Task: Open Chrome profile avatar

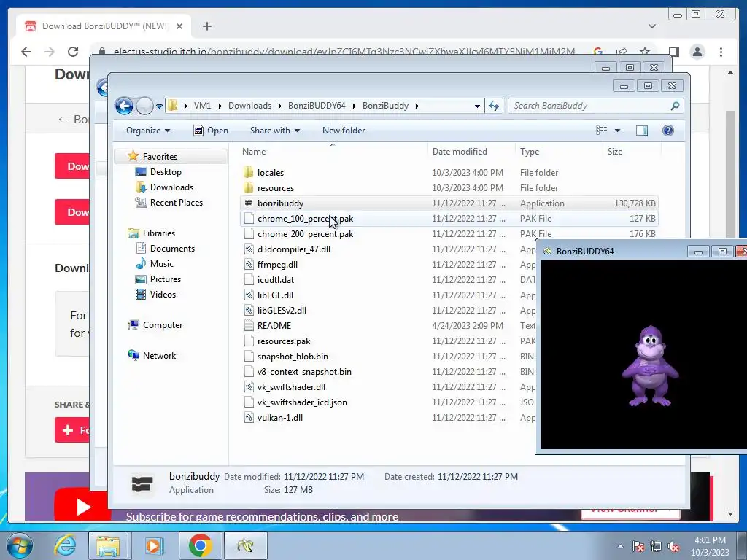Action: coord(697,52)
